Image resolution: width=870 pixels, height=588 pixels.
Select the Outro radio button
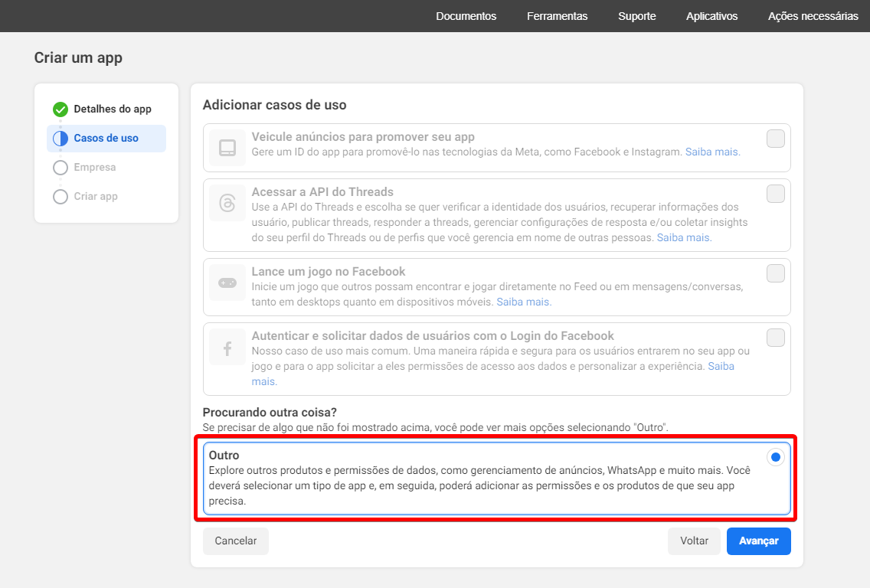[x=775, y=457]
